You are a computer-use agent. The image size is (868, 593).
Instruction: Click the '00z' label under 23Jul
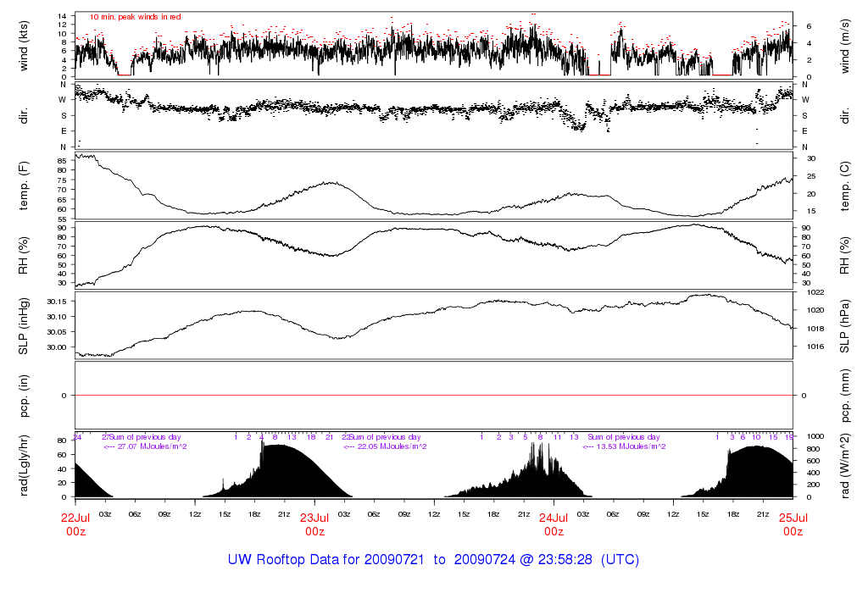pos(314,532)
